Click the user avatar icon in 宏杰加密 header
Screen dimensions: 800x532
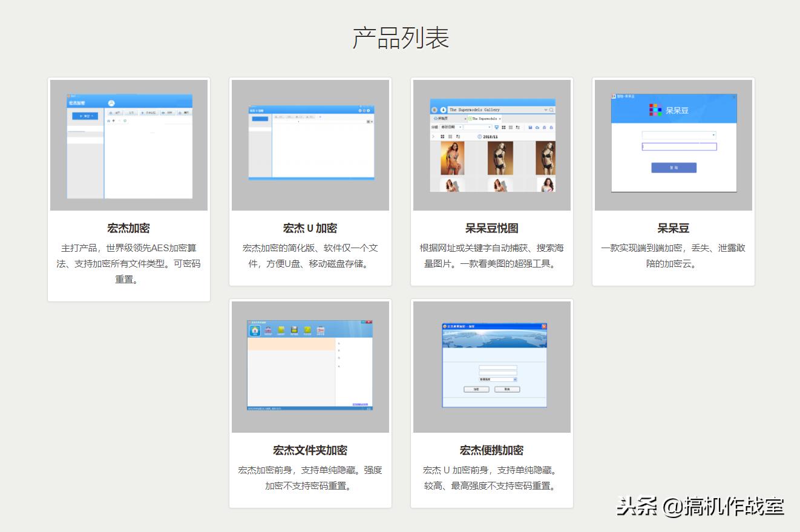click(x=111, y=103)
